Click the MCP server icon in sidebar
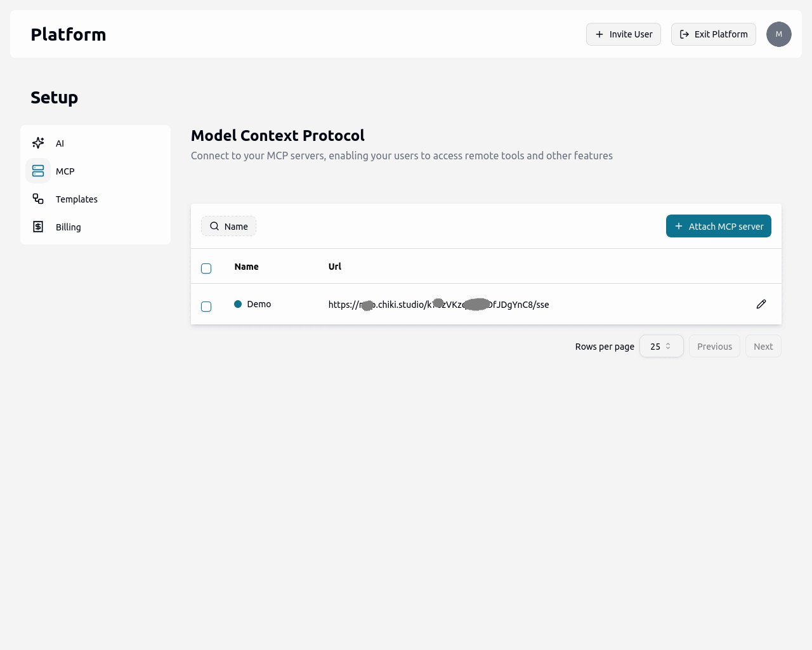The width and height of the screenshot is (812, 650). pos(38,171)
